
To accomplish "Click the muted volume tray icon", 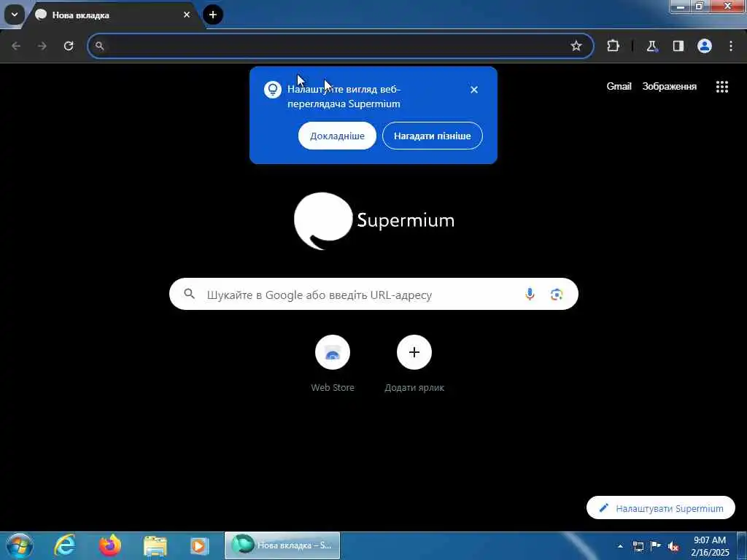I will 673,546.
